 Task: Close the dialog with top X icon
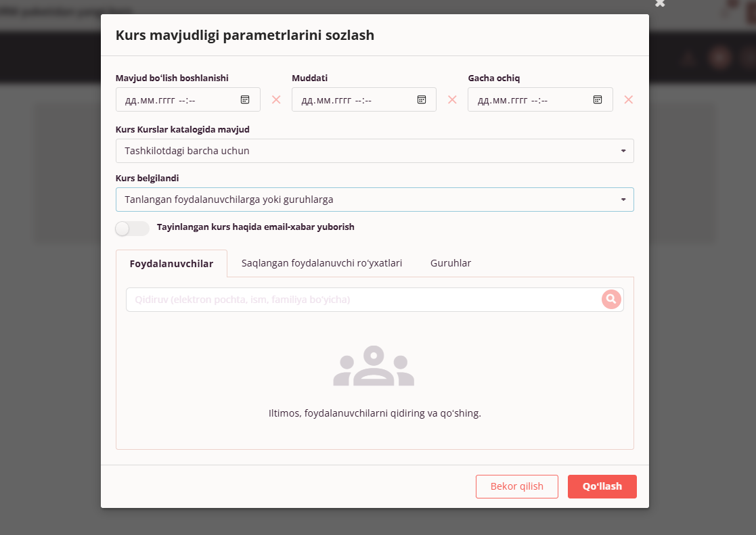660,3
